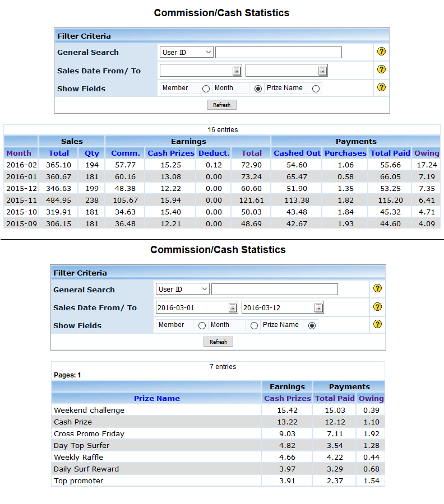
Task: Click help icon beside top Show Fields row
Action: coord(381,87)
